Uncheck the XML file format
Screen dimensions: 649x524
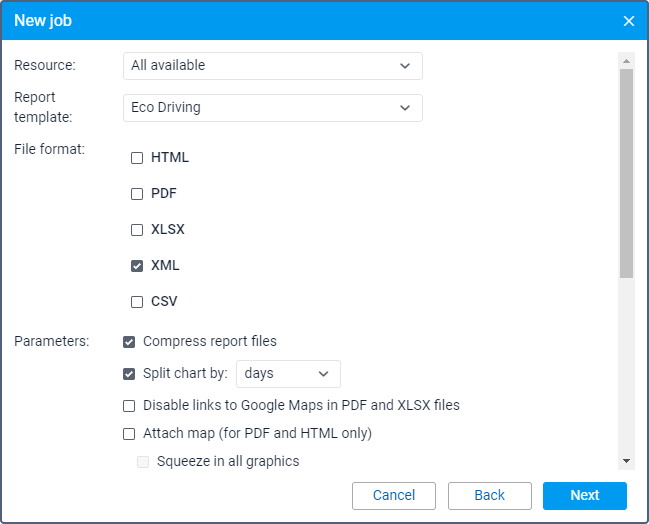pyautogui.click(x=137, y=266)
